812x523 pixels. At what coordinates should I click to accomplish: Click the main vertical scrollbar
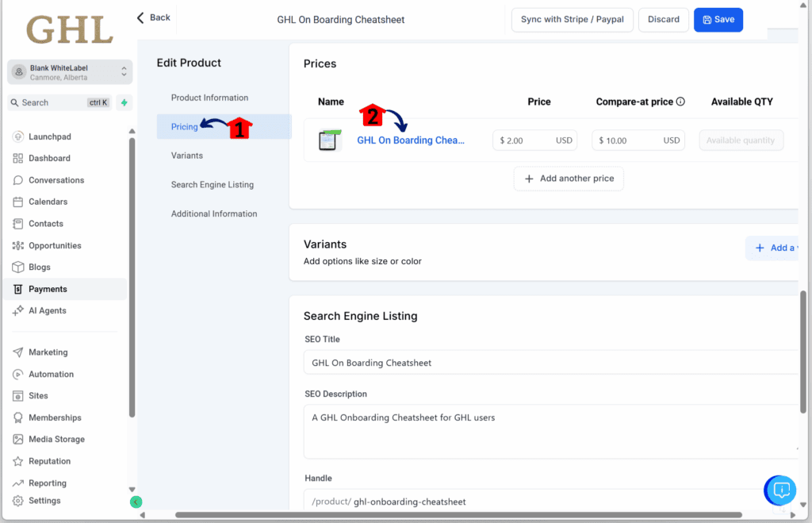tap(803, 352)
